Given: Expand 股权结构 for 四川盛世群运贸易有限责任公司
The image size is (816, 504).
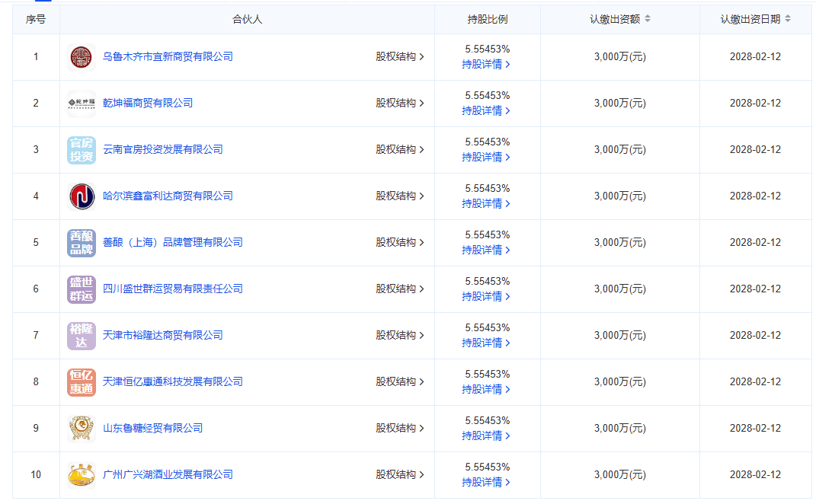Looking at the screenshot, I should 400,289.
